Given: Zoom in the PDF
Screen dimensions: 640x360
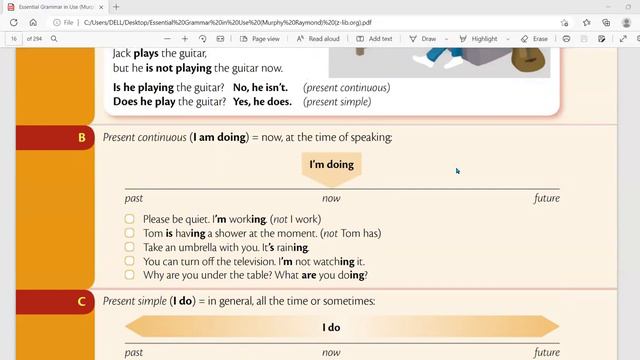Looking at the screenshot, I should pos(185,39).
